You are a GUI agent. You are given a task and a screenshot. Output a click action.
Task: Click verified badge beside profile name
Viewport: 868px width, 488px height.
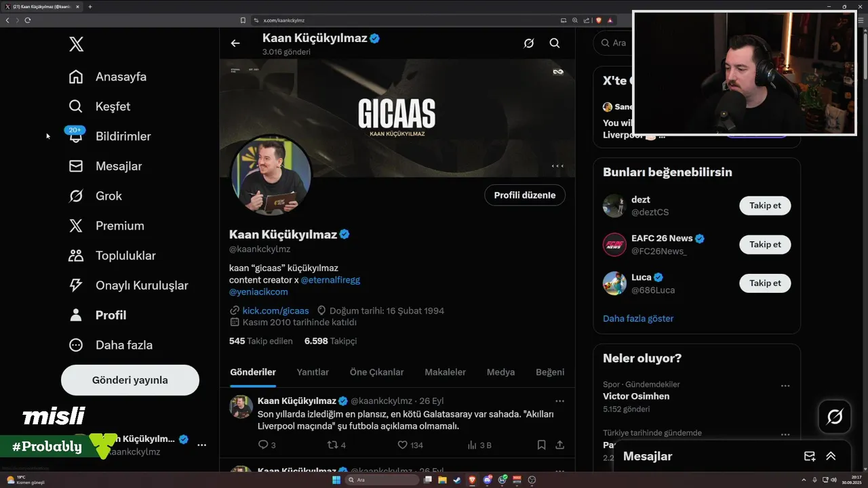tap(344, 235)
